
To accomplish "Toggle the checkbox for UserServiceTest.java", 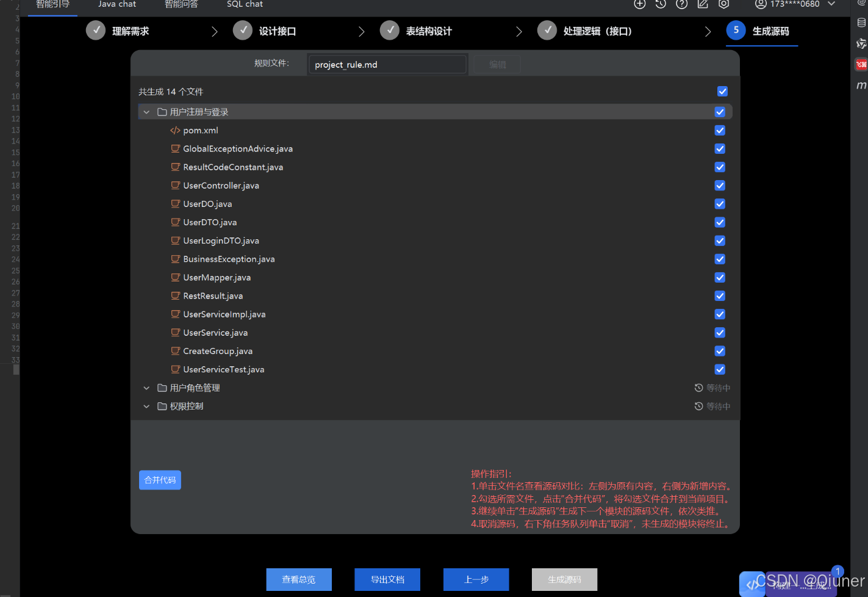I will [x=720, y=369].
